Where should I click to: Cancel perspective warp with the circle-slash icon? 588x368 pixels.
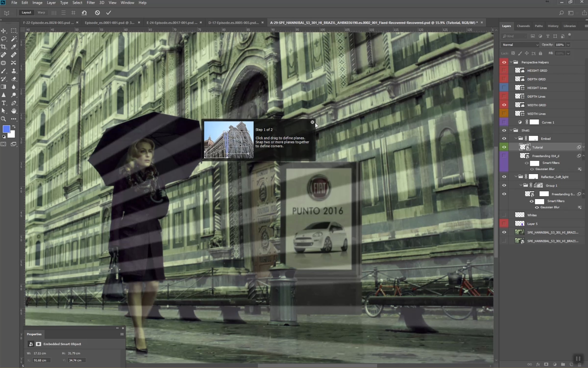[97, 13]
